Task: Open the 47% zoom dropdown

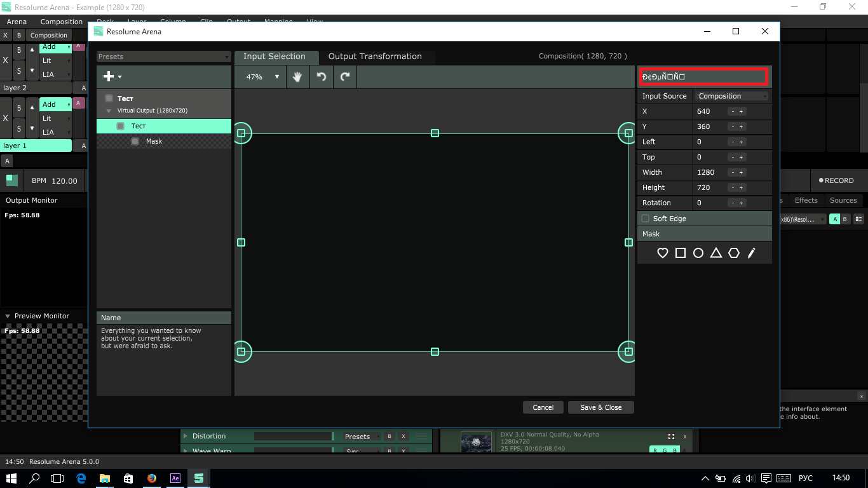Action: tap(262, 77)
